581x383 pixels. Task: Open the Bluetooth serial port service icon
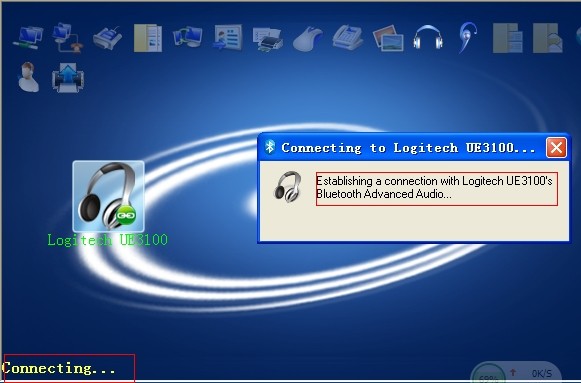coord(107,37)
